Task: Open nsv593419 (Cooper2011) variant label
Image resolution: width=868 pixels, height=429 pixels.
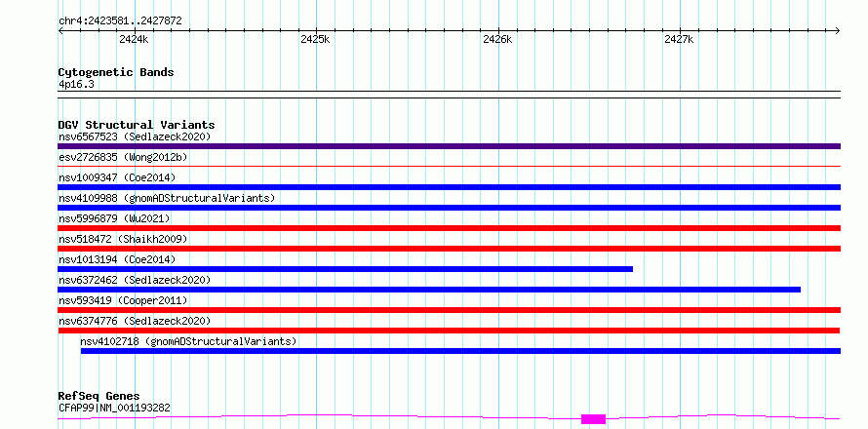Action: coord(123,300)
